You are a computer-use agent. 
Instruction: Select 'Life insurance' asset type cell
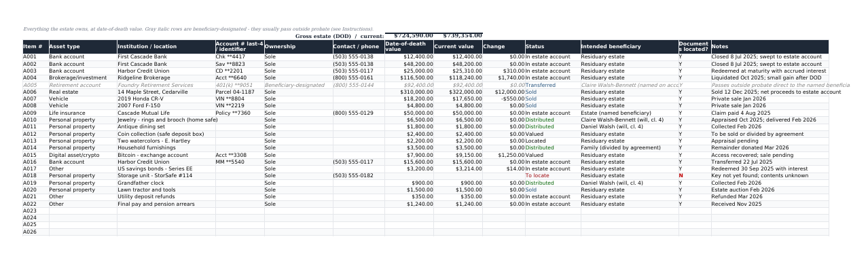pos(83,113)
